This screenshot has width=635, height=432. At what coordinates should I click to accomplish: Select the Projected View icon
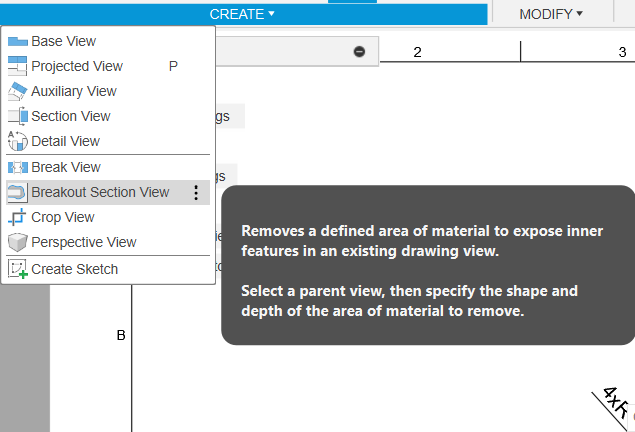pos(18,67)
